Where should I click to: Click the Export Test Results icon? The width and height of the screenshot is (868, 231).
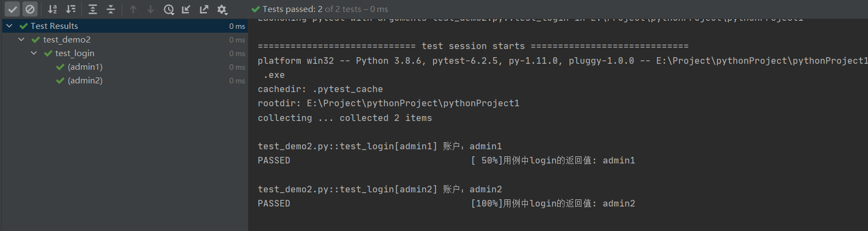[204, 9]
